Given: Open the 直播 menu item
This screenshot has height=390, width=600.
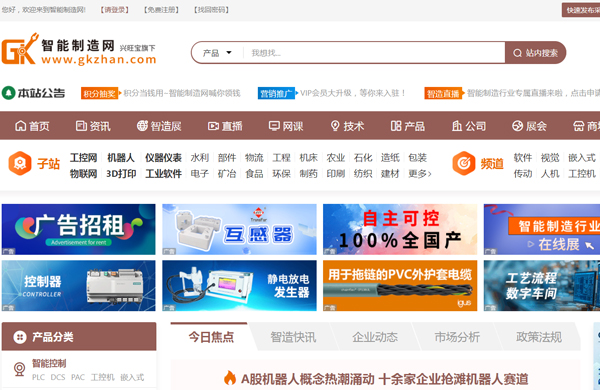Looking at the screenshot, I should (225, 126).
